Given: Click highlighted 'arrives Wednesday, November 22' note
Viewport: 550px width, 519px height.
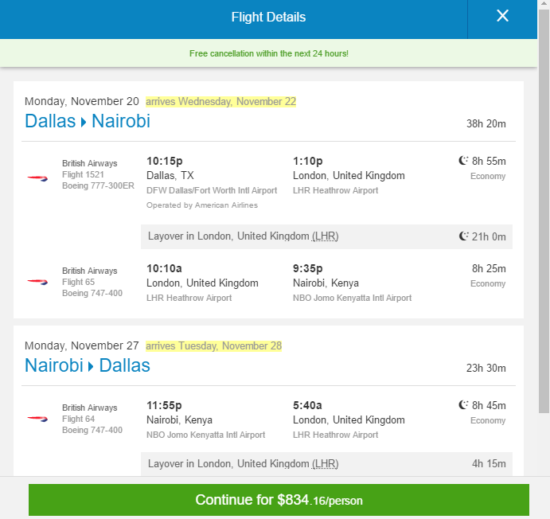Looking at the screenshot, I should [221, 101].
